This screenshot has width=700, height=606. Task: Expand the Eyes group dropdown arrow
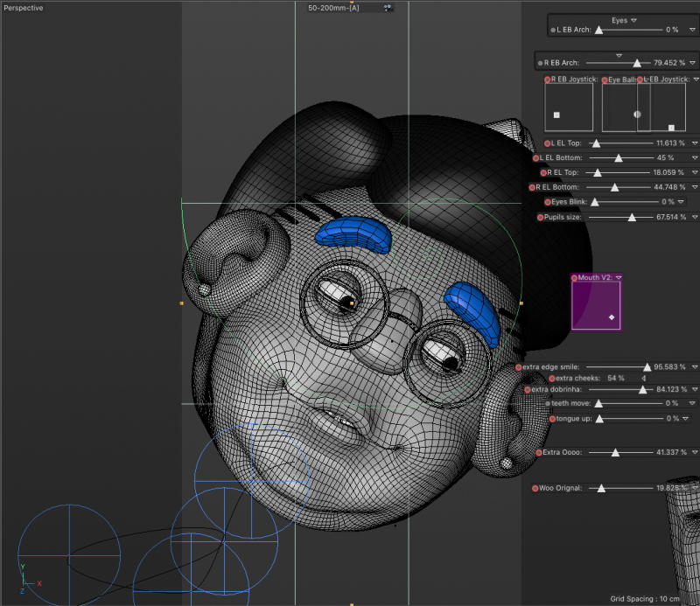point(633,19)
